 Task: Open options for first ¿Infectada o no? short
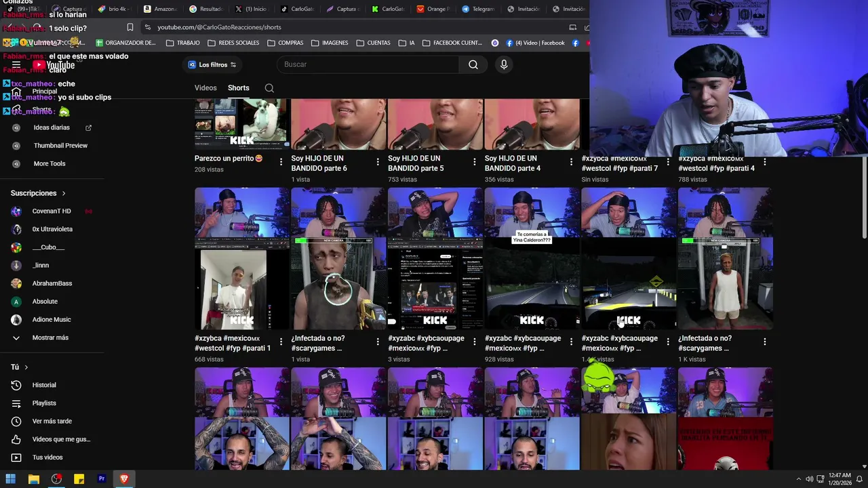pos(378,342)
